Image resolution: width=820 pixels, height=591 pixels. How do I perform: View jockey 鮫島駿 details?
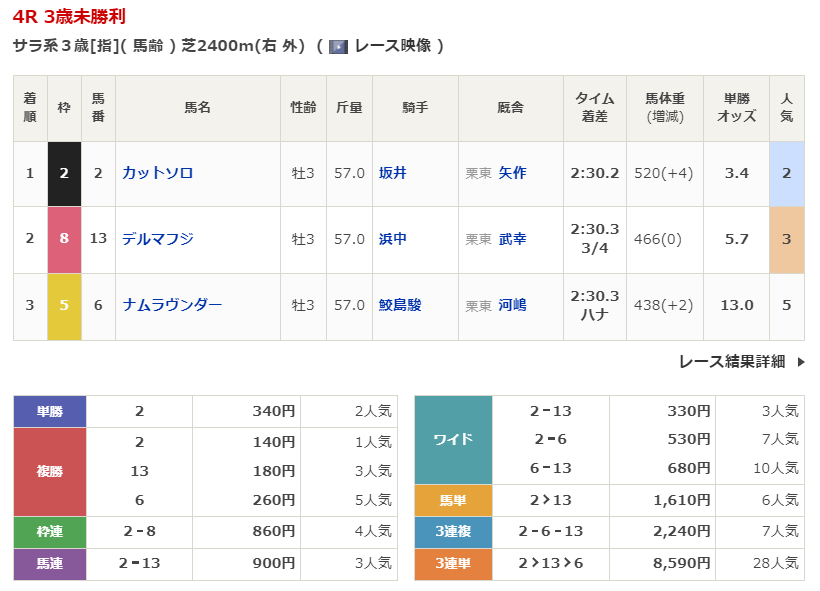point(400,305)
